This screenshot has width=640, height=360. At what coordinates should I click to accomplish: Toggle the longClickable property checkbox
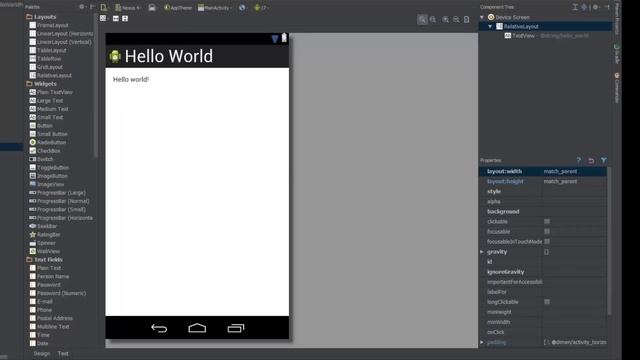pyautogui.click(x=547, y=302)
